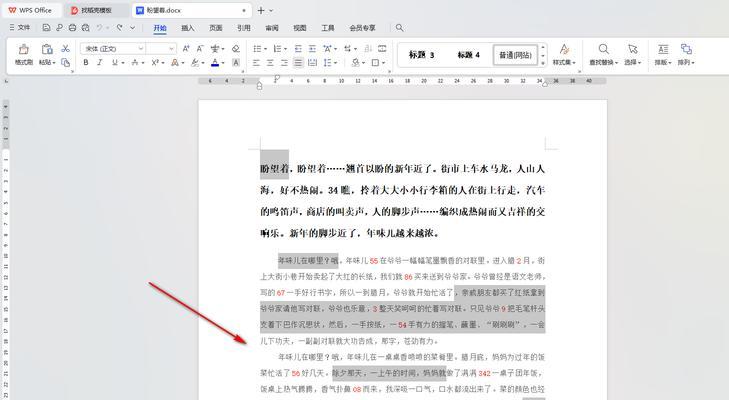Toggle bullet list formatting
The width and height of the screenshot is (729, 400).
[257, 48]
